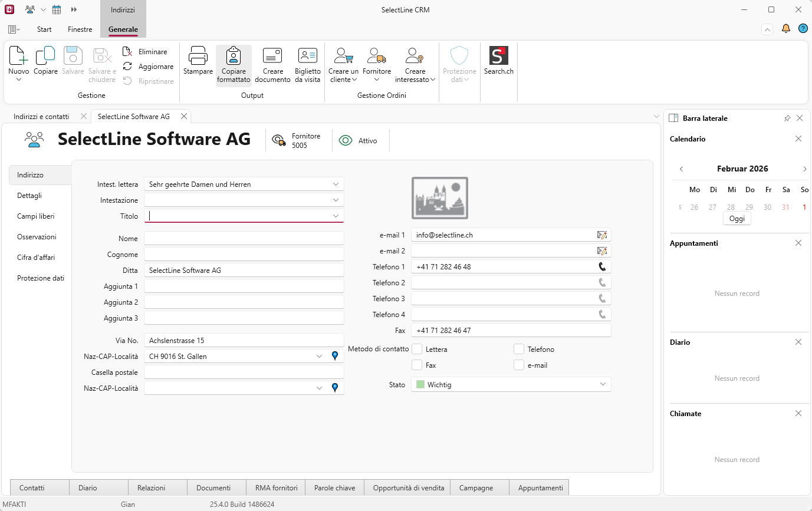Click the Search.ch icon
812x511 pixels.
pos(498,56)
